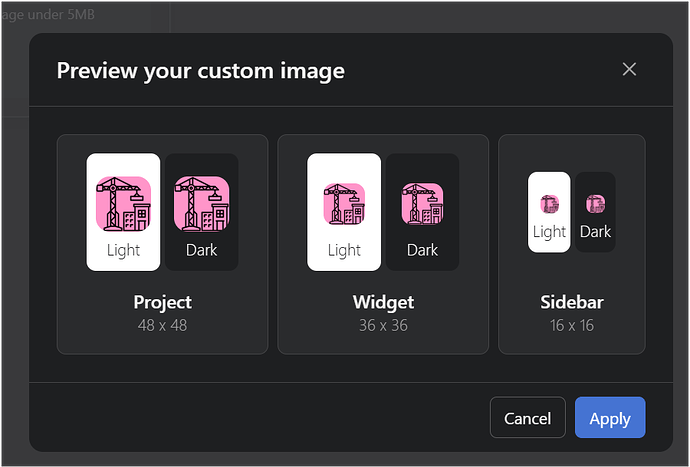
Task: Click the Preview your custom image title
Action: tap(200, 70)
